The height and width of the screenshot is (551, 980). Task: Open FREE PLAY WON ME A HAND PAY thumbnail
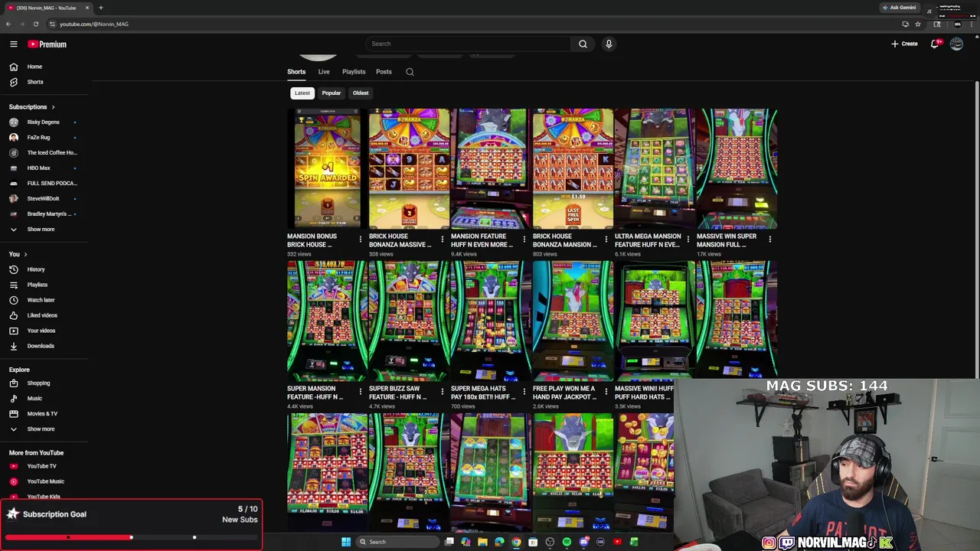click(573, 321)
